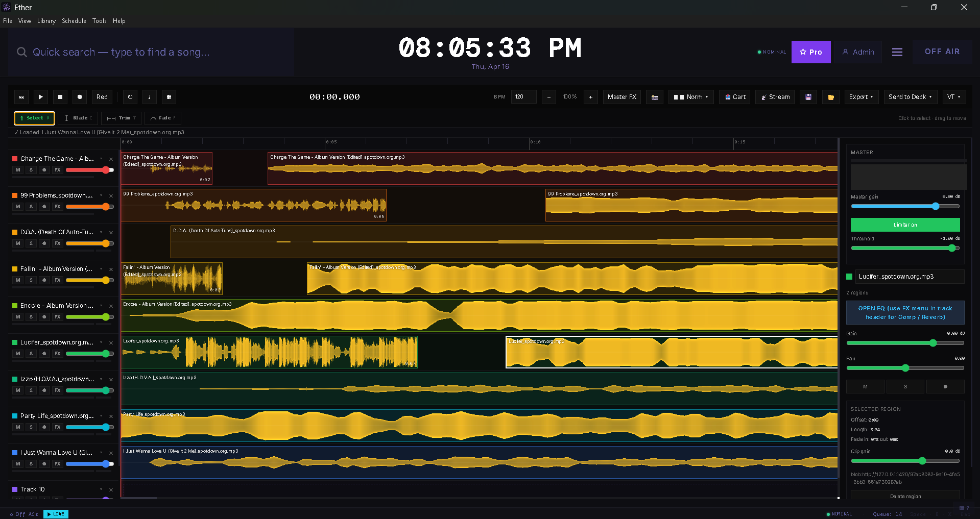
Task: Click the loop/repeat icon in the transport bar
Action: 130,97
